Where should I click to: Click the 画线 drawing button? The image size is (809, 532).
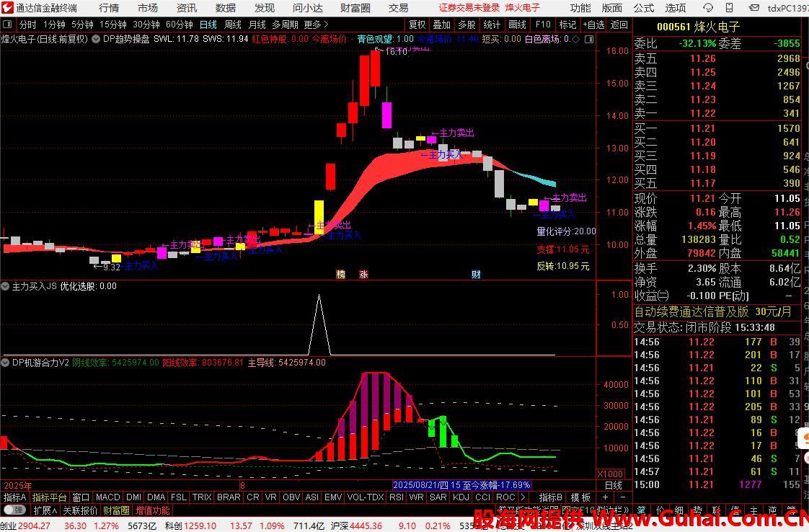click(x=517, y=25)
